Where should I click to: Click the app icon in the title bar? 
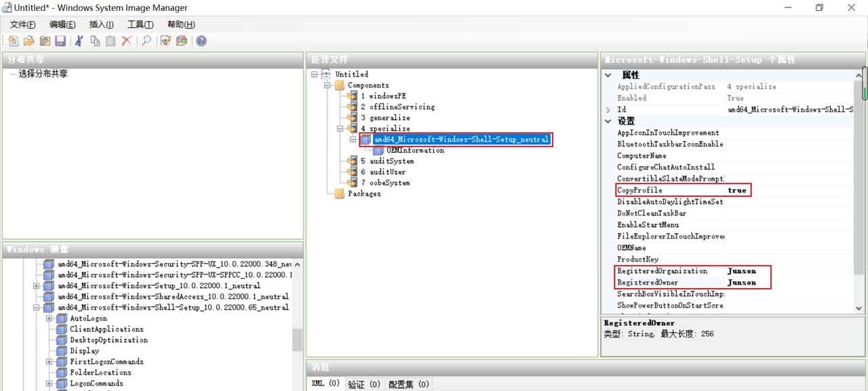(7, 7)
